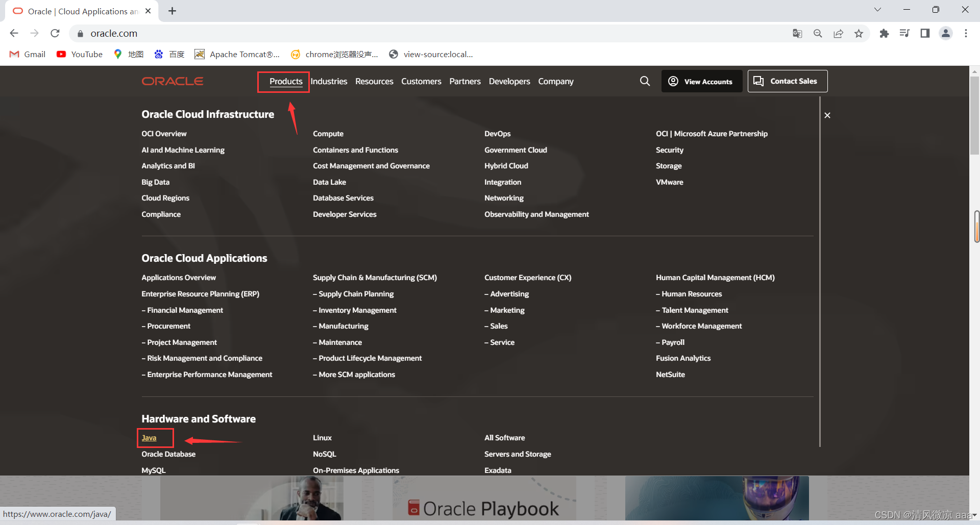Open the Apache Tomcat bookmark

tap(237, 54)
